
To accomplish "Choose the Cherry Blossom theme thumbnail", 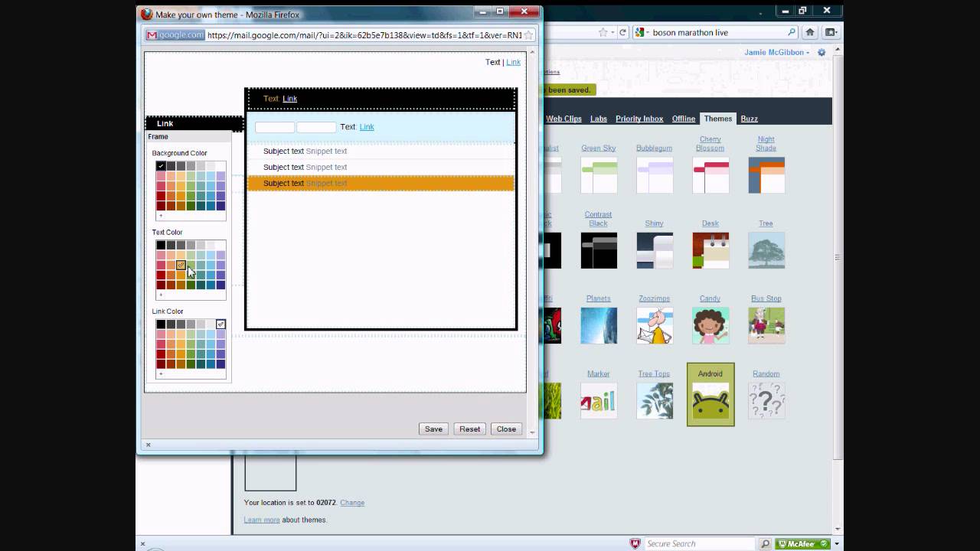I will click(710, 175).
